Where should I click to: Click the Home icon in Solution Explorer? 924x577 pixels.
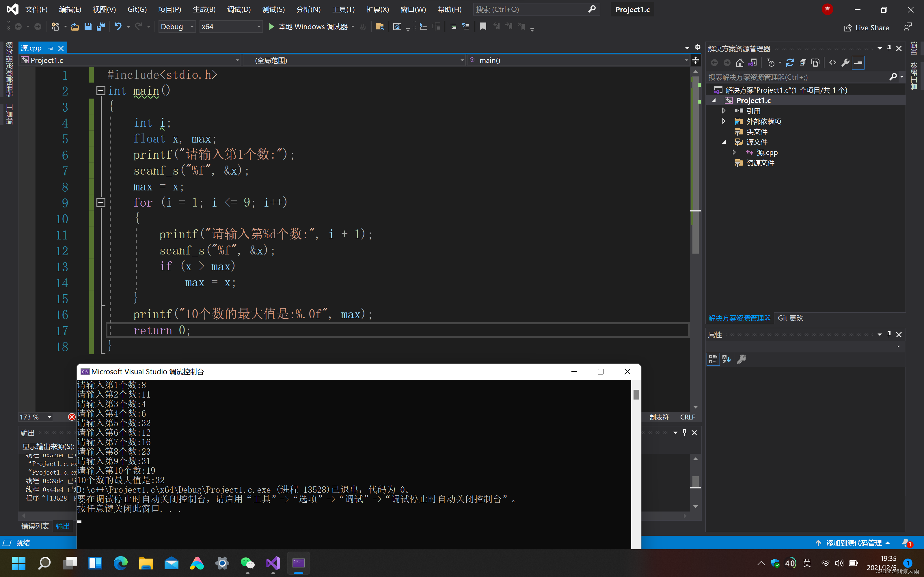coord(739,63)
